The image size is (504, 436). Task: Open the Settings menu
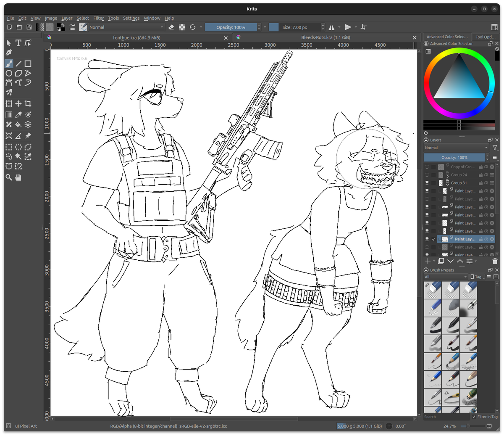[x=131, y=18]
